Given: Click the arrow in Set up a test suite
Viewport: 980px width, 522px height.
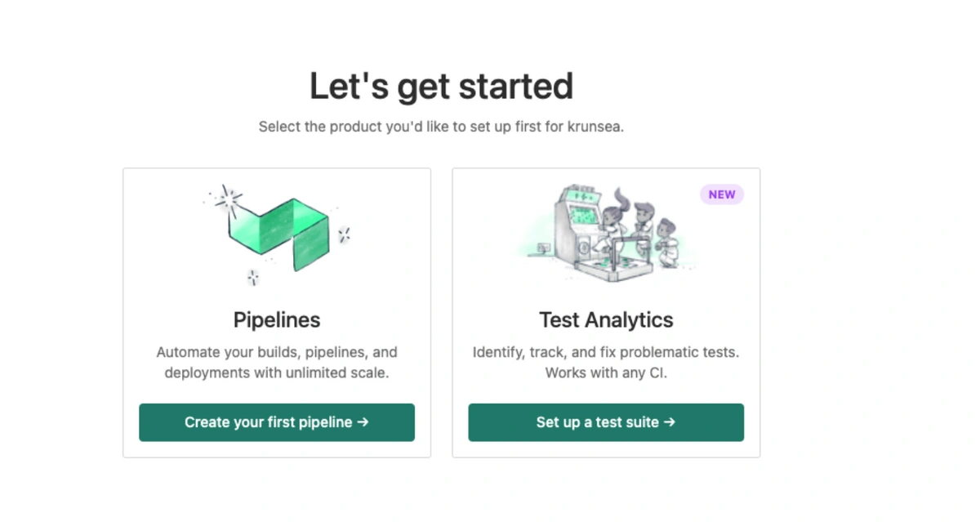Looking at the screenshot, I should (x=670, y=422).
